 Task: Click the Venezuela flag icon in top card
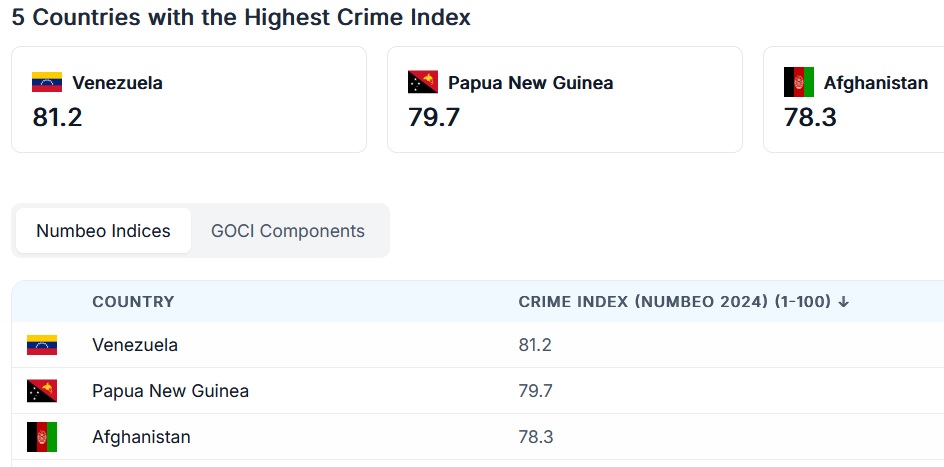coord(47,82)
